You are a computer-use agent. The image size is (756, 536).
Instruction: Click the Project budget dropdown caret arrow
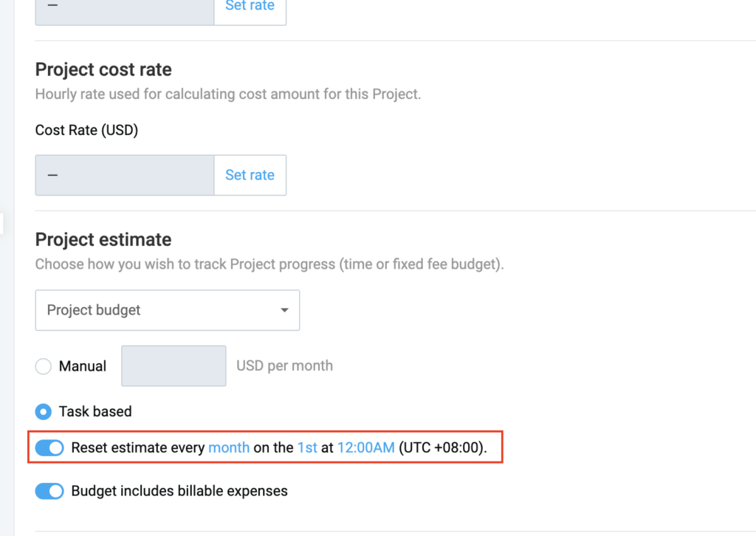(x=284, y=310)
